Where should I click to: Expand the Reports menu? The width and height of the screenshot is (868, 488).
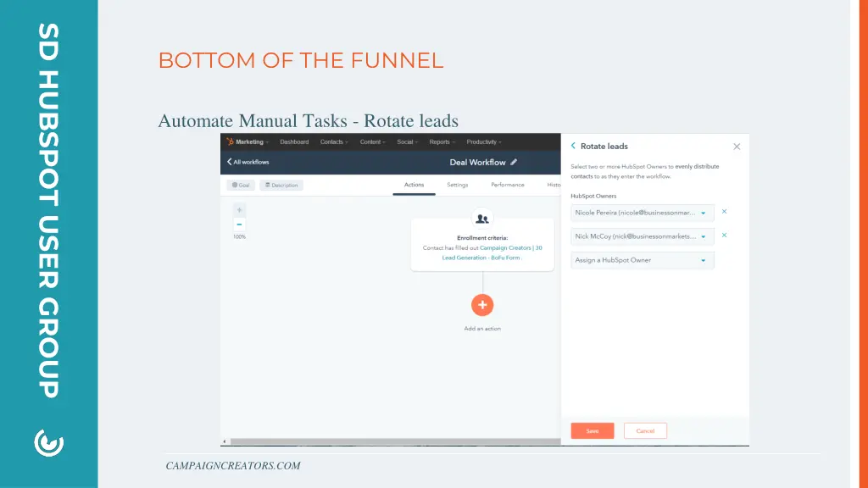(442, 142)
